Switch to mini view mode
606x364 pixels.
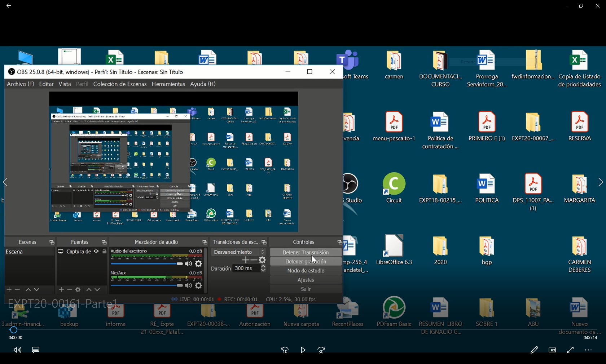click(x=552, y=350)
